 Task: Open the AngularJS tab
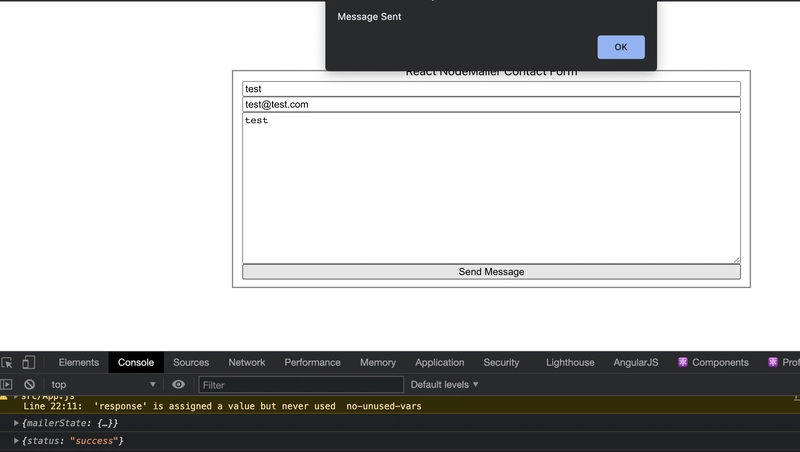point(636,362)
